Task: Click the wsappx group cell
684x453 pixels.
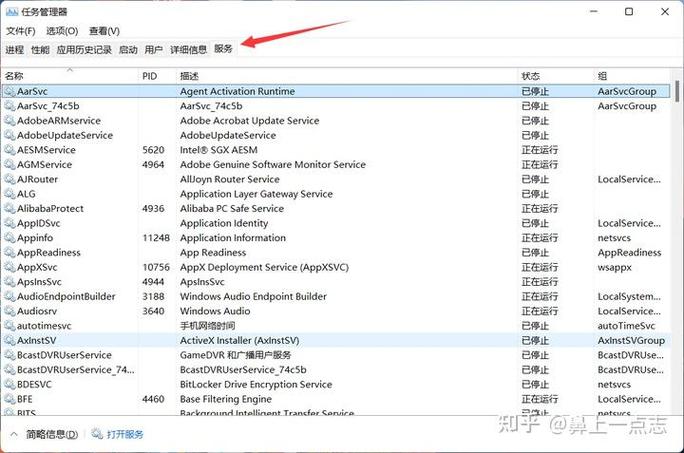Action: tap(615, 268)
